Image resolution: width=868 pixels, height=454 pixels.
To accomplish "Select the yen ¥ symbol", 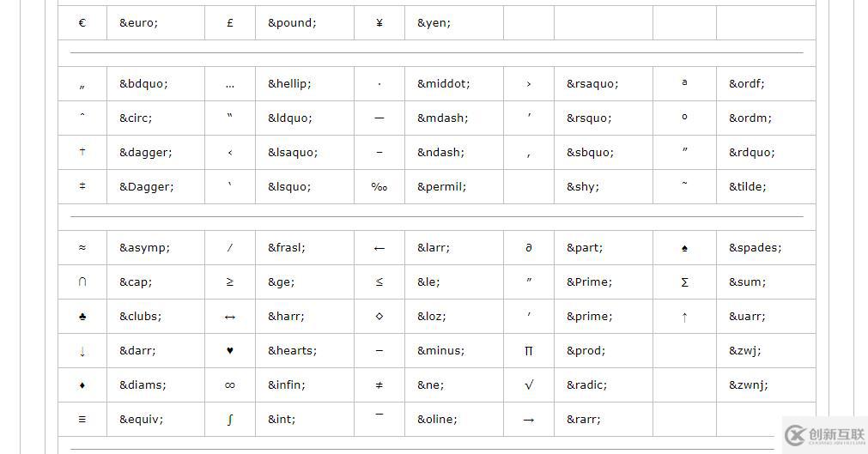I will pyautogui.click(x=379, y=23).
